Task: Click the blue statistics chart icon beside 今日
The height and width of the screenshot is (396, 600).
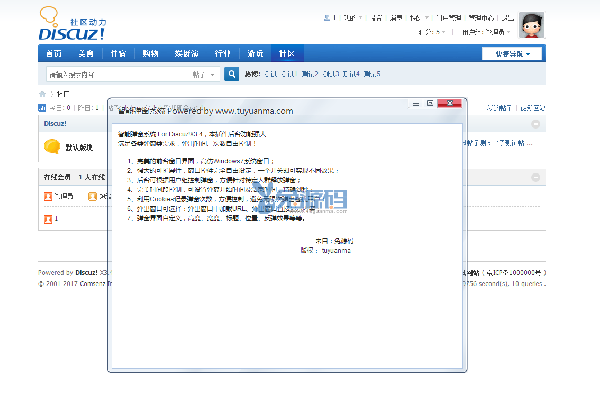Action: (x=42, y=108)
